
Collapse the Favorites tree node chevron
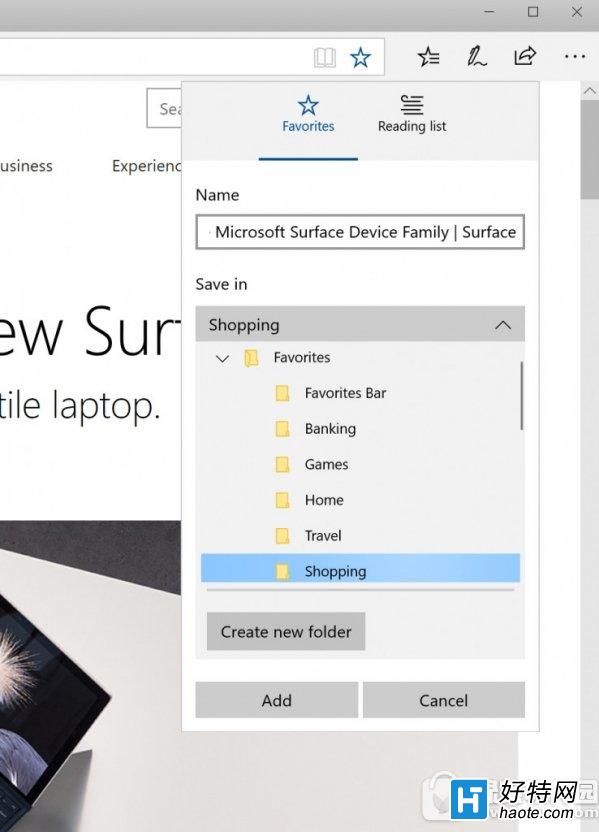(x=222, y=359)
